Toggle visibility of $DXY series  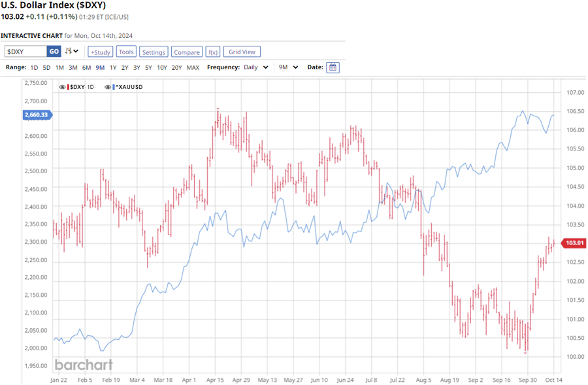(x=62, y=87)
